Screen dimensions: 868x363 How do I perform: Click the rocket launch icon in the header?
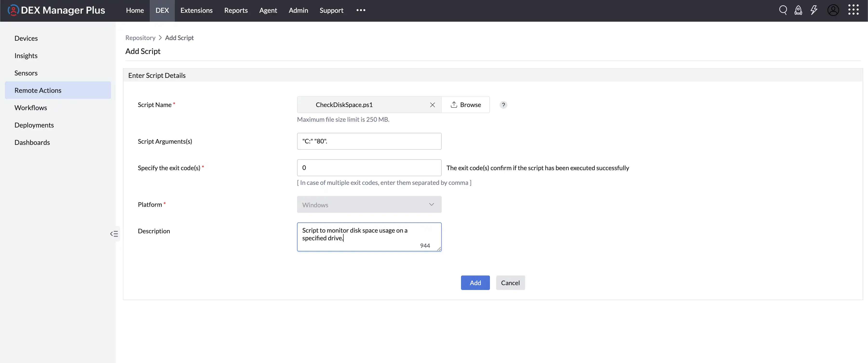click(799, 10)
